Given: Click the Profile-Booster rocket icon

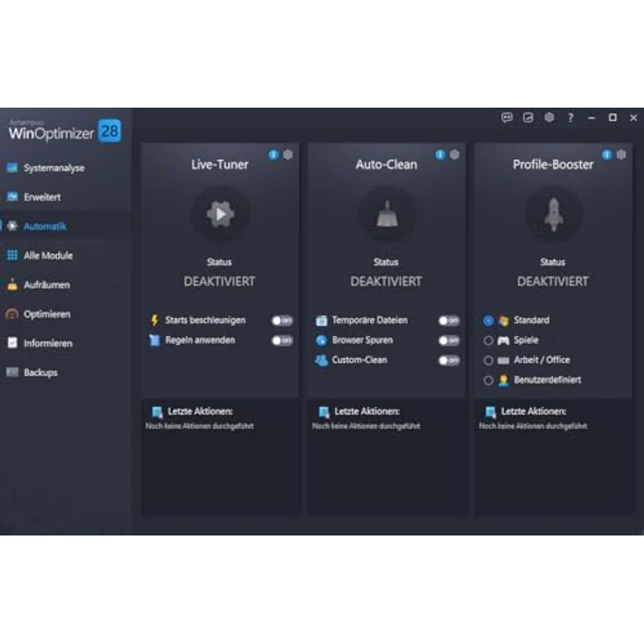Looking at the screenshot, I should pos(554,214).
